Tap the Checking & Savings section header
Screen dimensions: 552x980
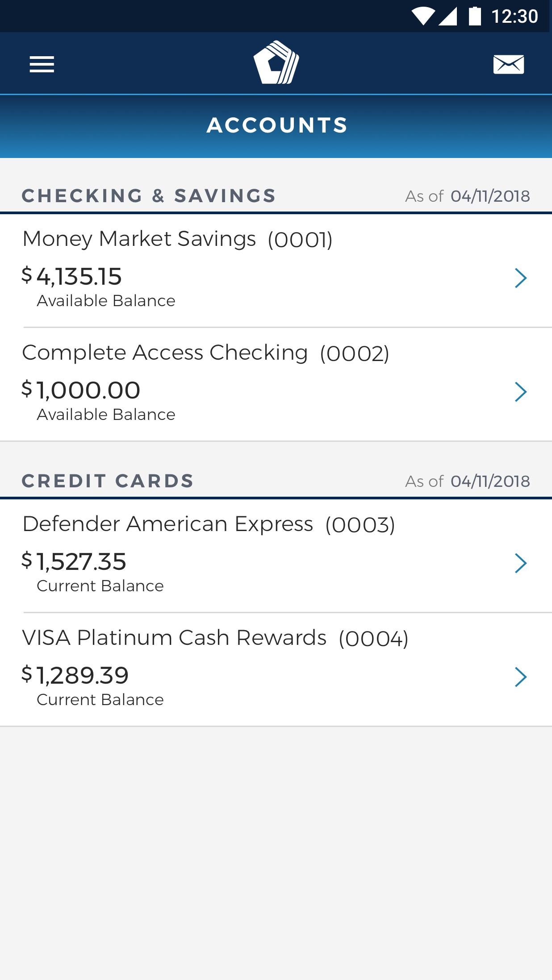(149, 195)
